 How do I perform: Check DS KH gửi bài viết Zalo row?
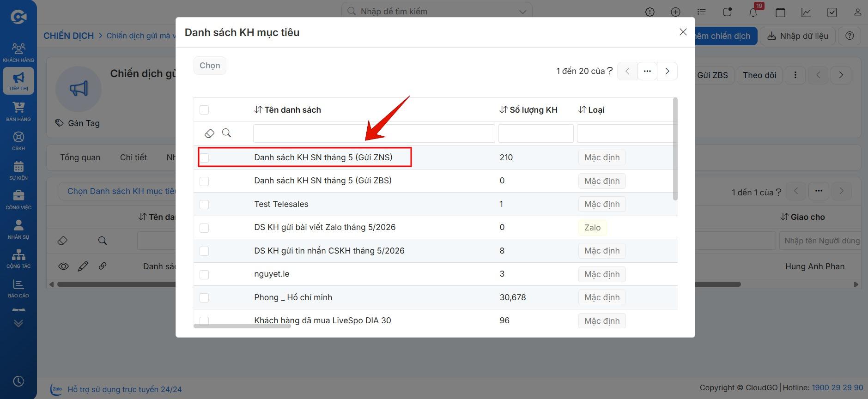point(204,228)
